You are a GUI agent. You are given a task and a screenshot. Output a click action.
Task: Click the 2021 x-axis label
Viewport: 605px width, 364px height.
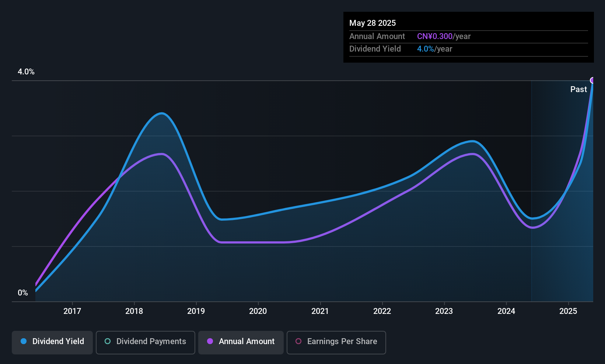pyautogui.click(x=320, y=311)
